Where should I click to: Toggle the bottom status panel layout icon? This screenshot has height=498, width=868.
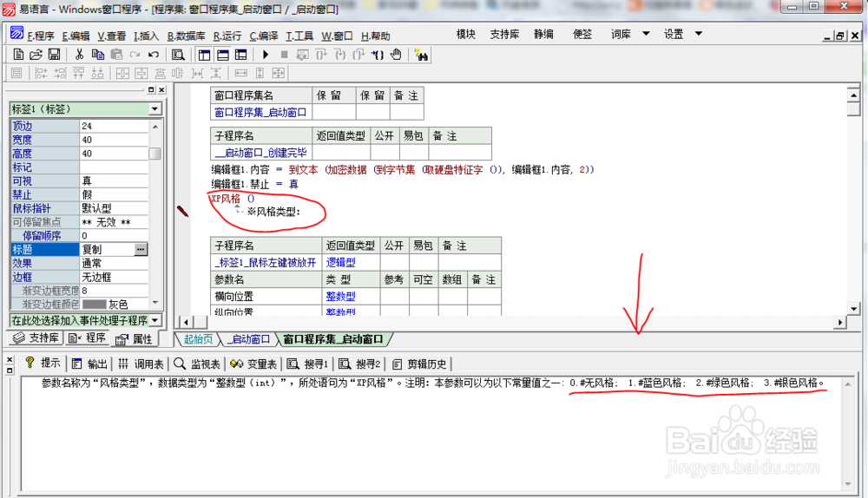point(222,55)
